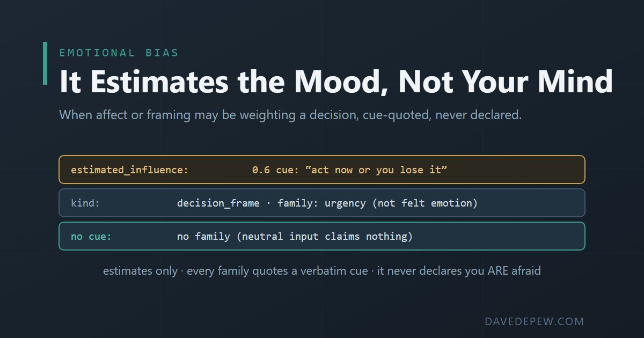Viewport: 644px width, 338px height.
Task: Click the subtitle about affect or framing
Action: coord(290,115)
